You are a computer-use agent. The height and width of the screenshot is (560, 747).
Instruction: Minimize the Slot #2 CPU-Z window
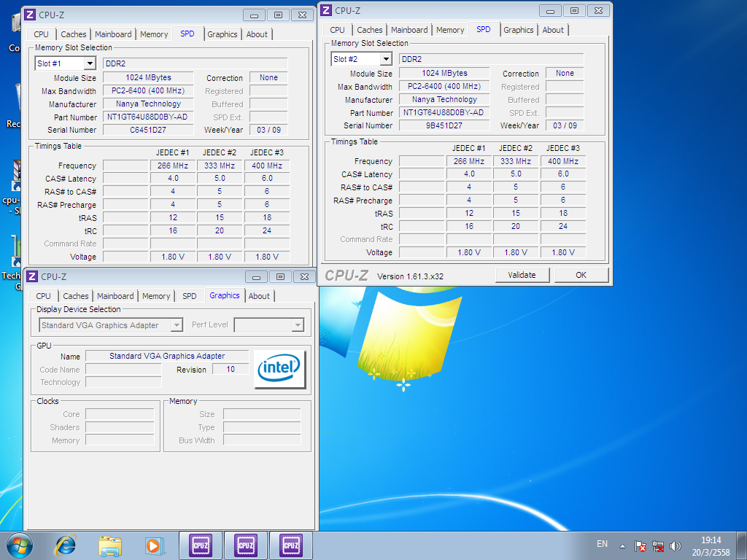coord(550,10)
